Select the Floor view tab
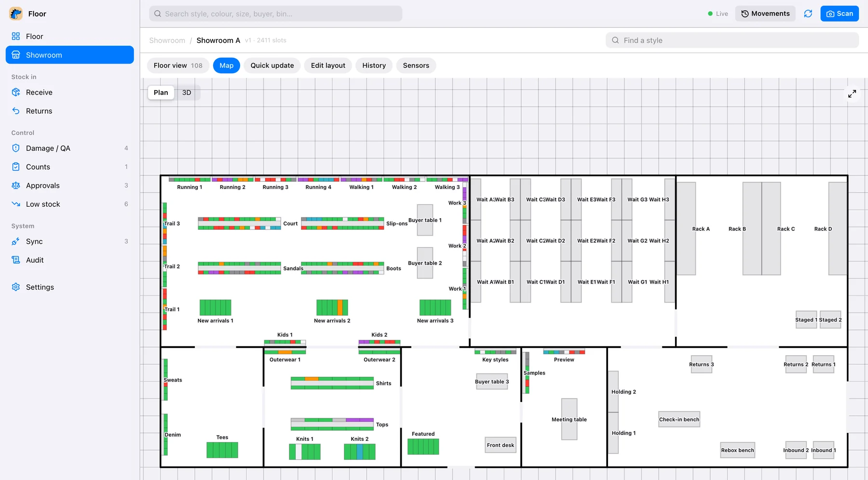The height and width of the screenshot is (480, 868). click(178, 66)
